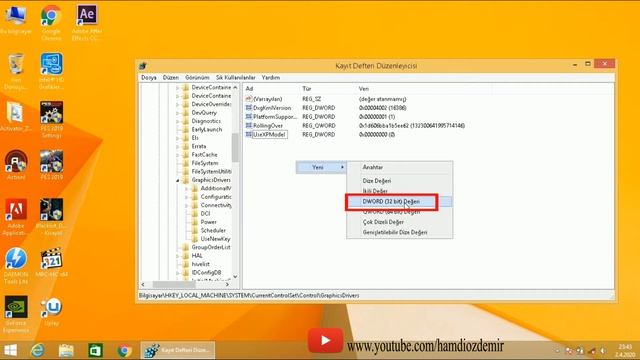
Task: Select Anahtar from the Yeni submenu
Action: point(400,167)
